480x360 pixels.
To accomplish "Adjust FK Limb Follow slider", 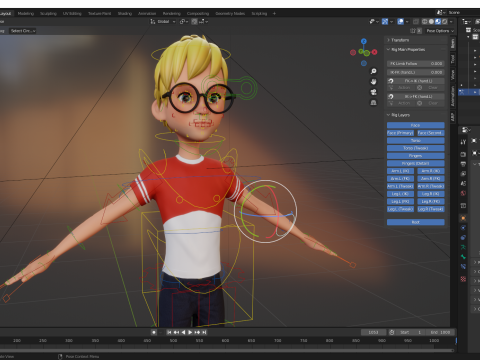I will coord(416,63).
